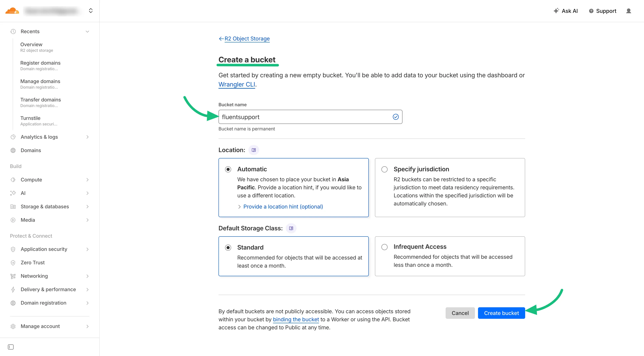Screen dimensions: 644x356
Task: Click the Zero Trust shield icon
Action: point(13,262)
